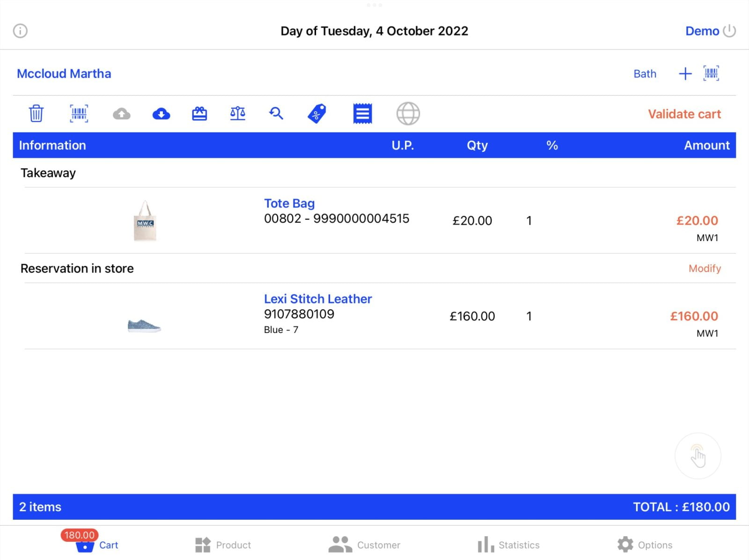Tap the barcode scan icon in toolbar
The image size is (749, 560).
click(x=79, y=114)
